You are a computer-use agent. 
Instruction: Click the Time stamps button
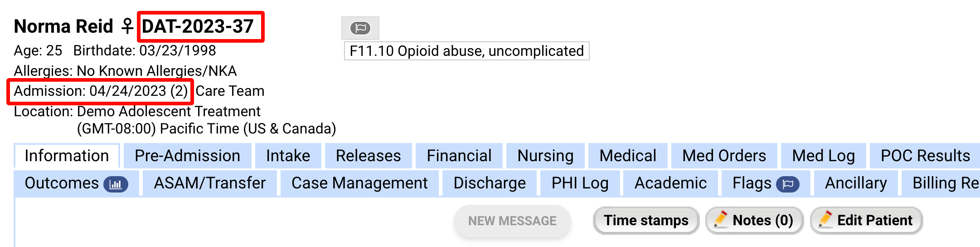coord(646,220)
